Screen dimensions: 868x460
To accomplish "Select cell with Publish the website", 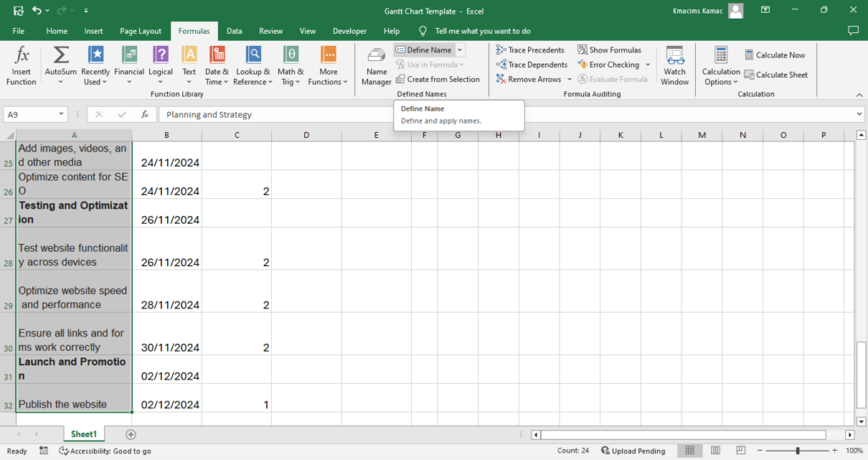I will coord(75,398).
